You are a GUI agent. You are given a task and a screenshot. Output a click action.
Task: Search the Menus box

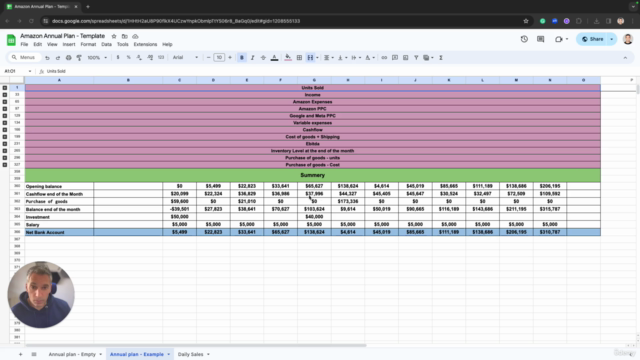24,58
